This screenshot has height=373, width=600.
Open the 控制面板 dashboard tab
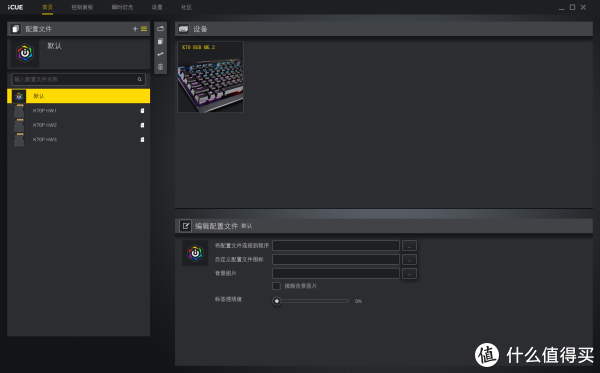(82, 7)
